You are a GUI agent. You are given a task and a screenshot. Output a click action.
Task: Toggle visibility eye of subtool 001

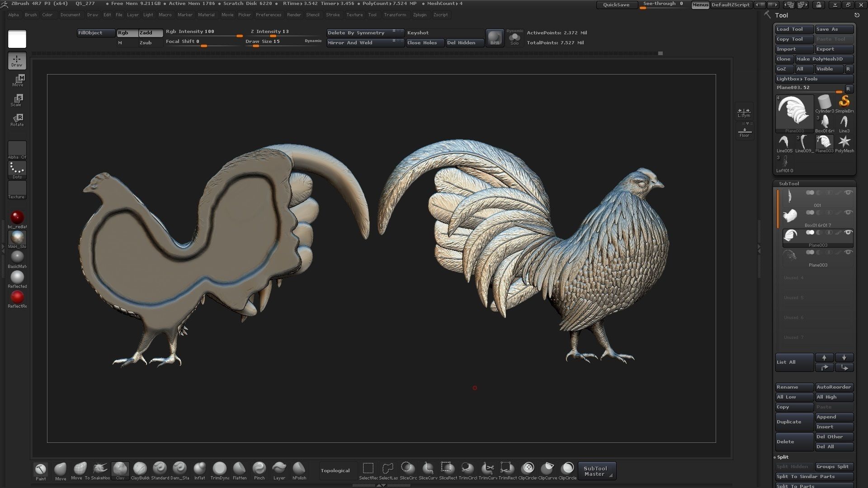point(848,193)
